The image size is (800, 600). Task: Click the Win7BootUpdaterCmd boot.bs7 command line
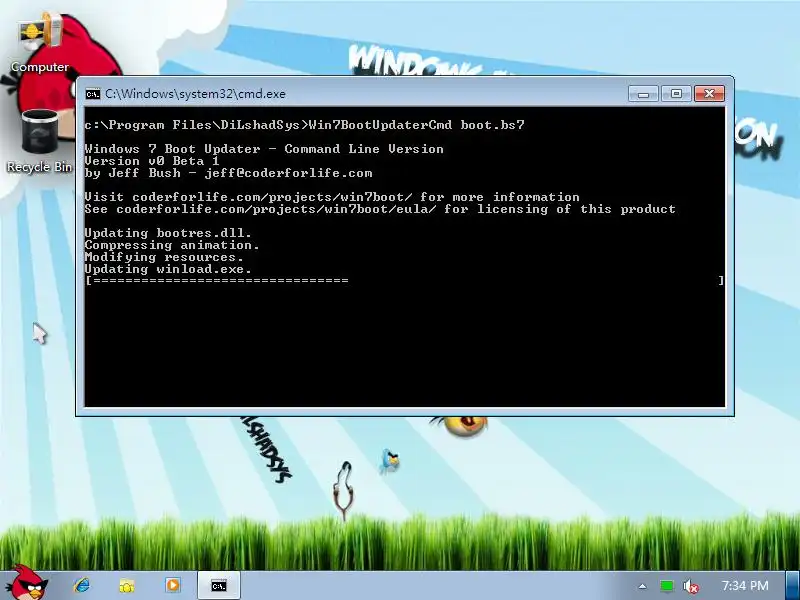click(x=305, y=125)
